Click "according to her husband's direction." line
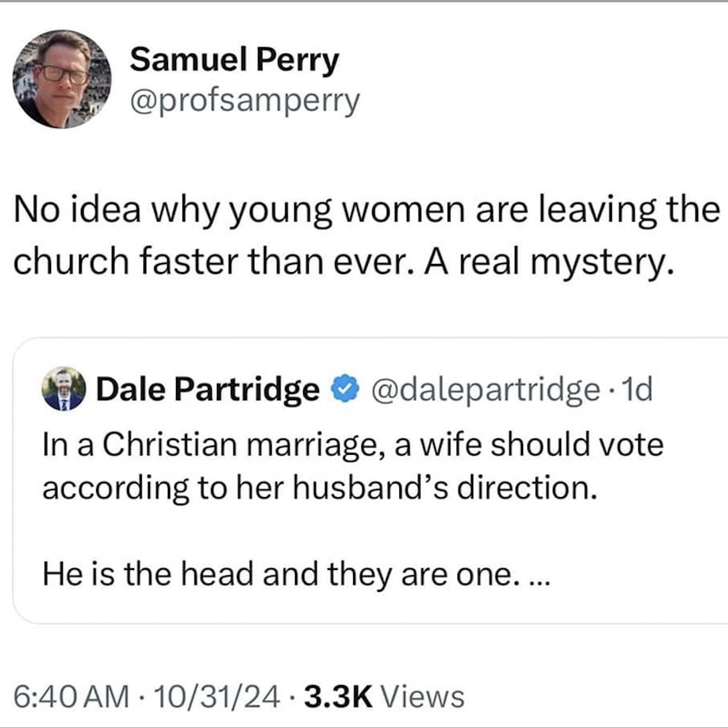 coord(320,487)
